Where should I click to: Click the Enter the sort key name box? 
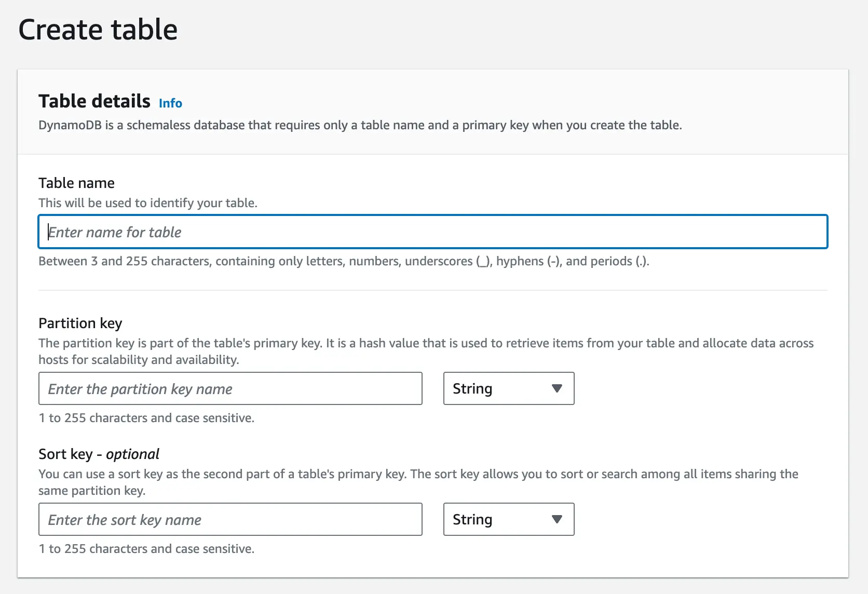tap(230, 519)
